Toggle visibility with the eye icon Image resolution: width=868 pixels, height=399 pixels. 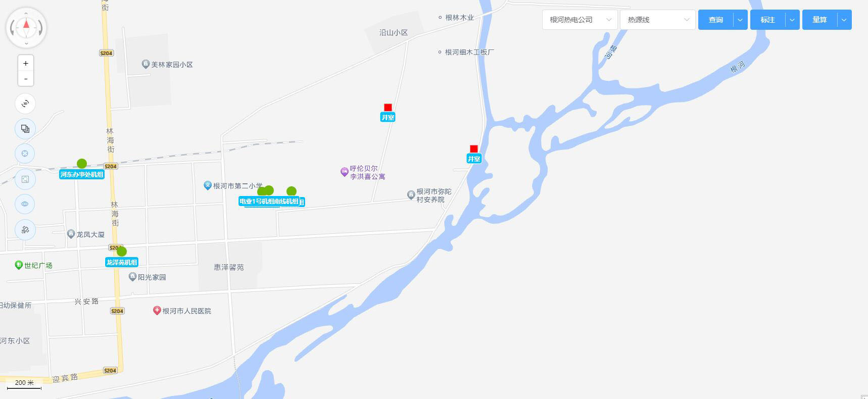pos(25,204)
